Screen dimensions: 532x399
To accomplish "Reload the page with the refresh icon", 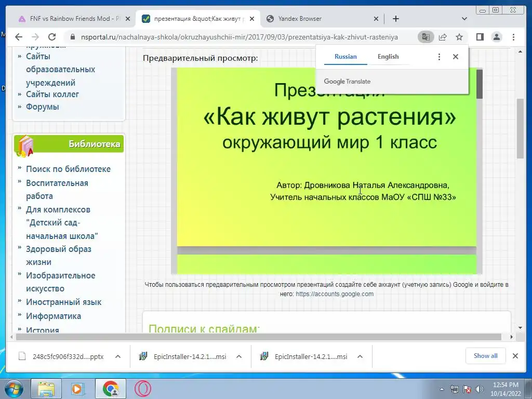I will [x=52, y=37].
